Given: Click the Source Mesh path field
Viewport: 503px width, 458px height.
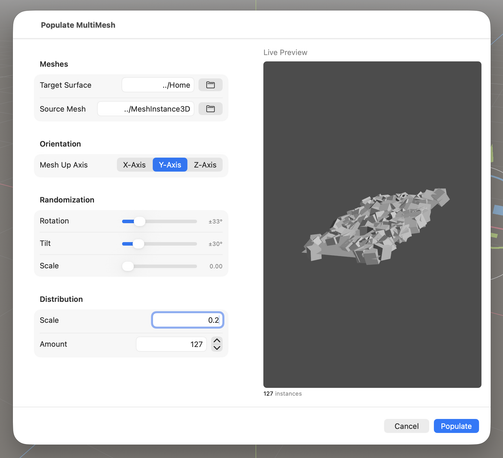Looking at the screenshot, I should [x=146, y=109].
